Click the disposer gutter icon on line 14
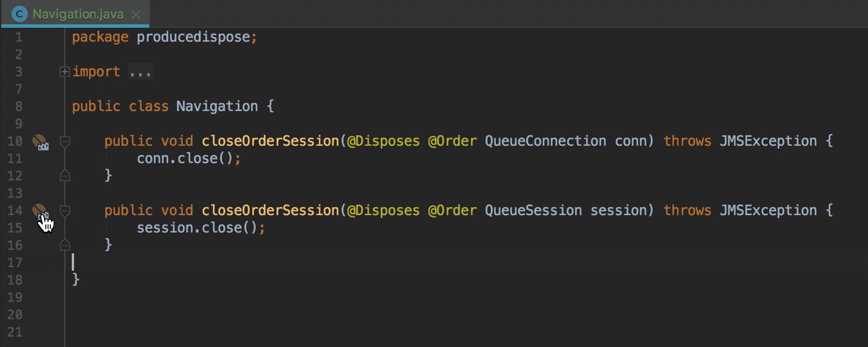868x347 pixels. click(40, 212)
